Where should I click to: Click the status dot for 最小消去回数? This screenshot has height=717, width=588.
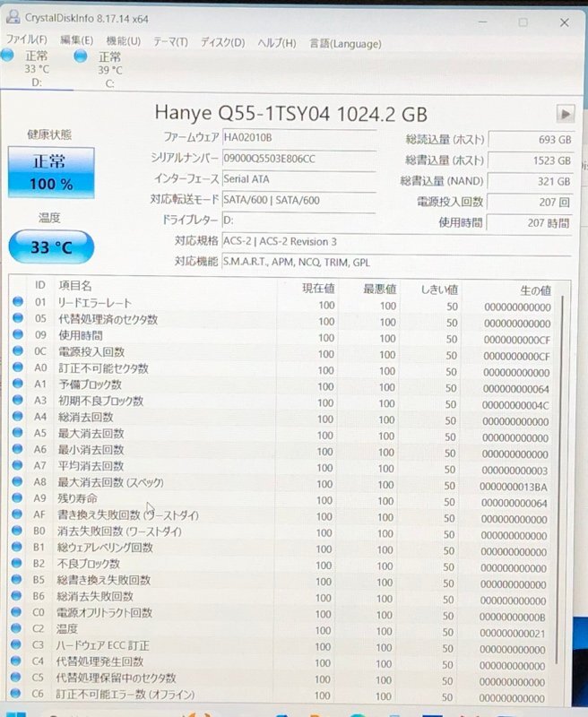pyautogui.click(x=17, y=449)
